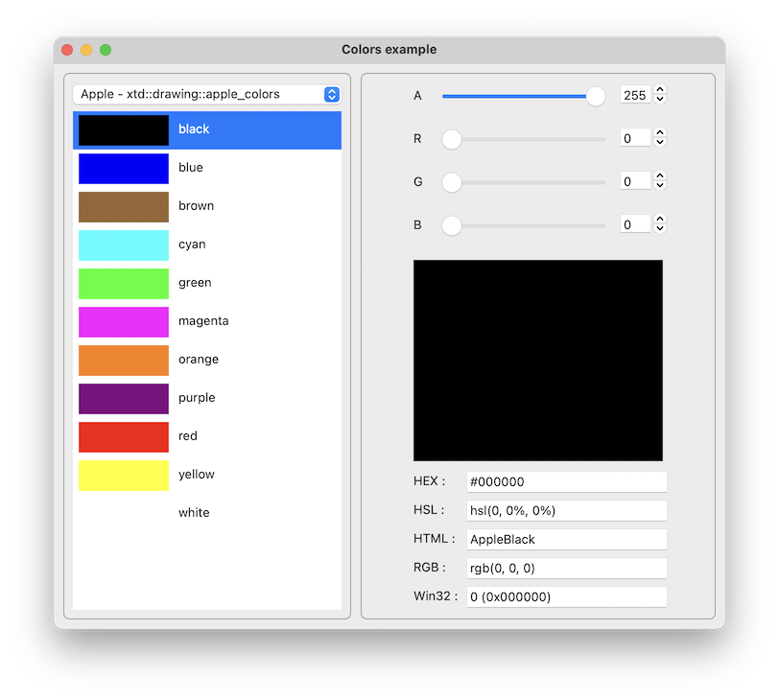The width and height of the screenshot is (779, 700).
Task: Click the red value stepper arrows
Action: [x=660, y=138]
